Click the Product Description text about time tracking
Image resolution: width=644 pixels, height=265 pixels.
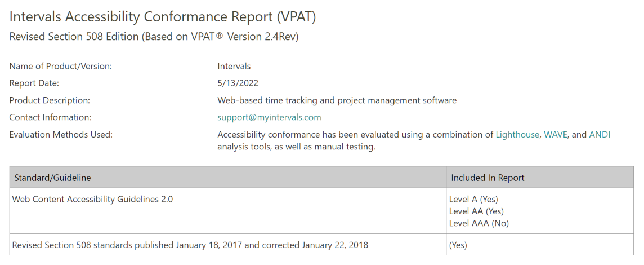pyautogui.click(x=337, y=100)
